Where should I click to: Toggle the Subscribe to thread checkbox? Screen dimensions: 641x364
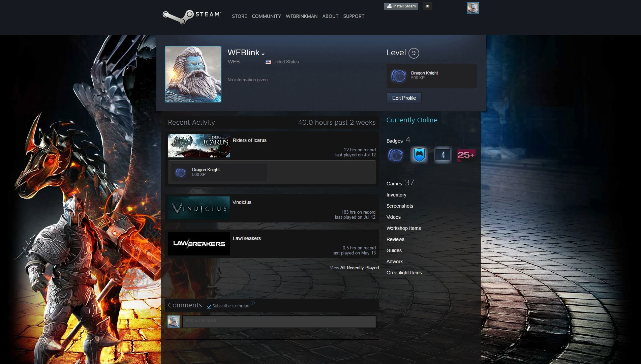(x=209, y=306)
